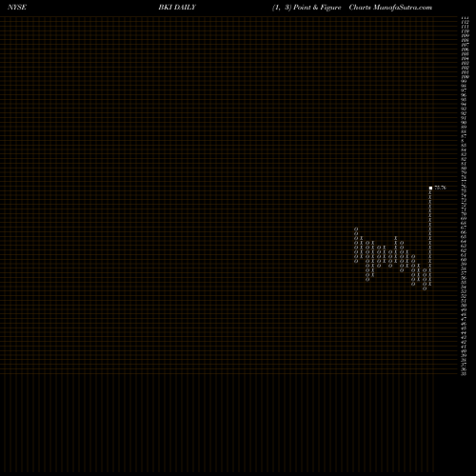Click the NYSE exchange label

point(17,8)
